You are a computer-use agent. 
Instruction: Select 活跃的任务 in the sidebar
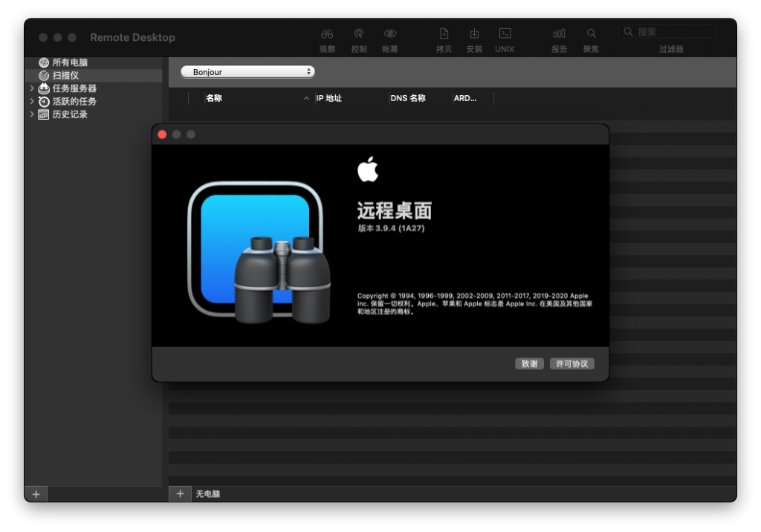point(93,102)
